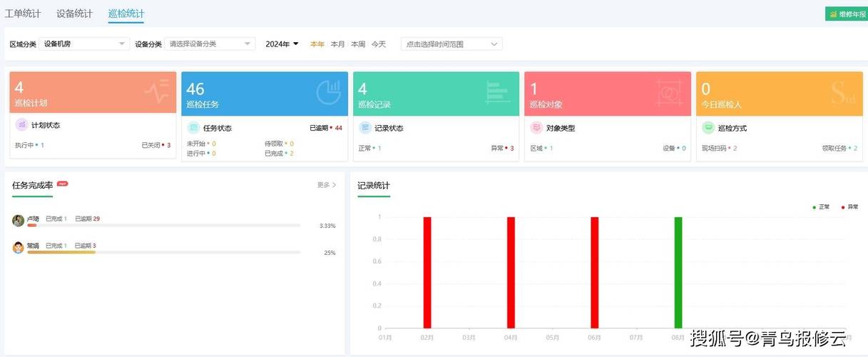Click 常娟's 25% progress bar
868x357 pixels.
pos(163,252)
